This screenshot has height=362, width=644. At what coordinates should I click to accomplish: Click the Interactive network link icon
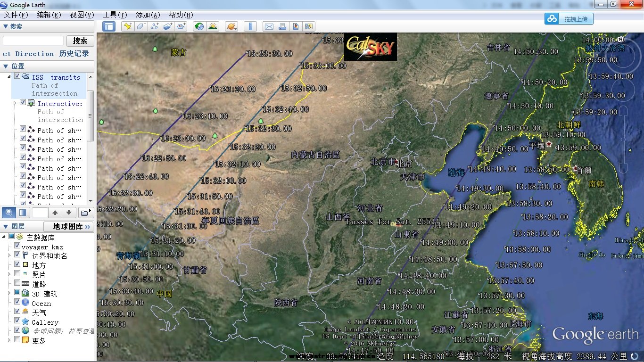(31, 103)
